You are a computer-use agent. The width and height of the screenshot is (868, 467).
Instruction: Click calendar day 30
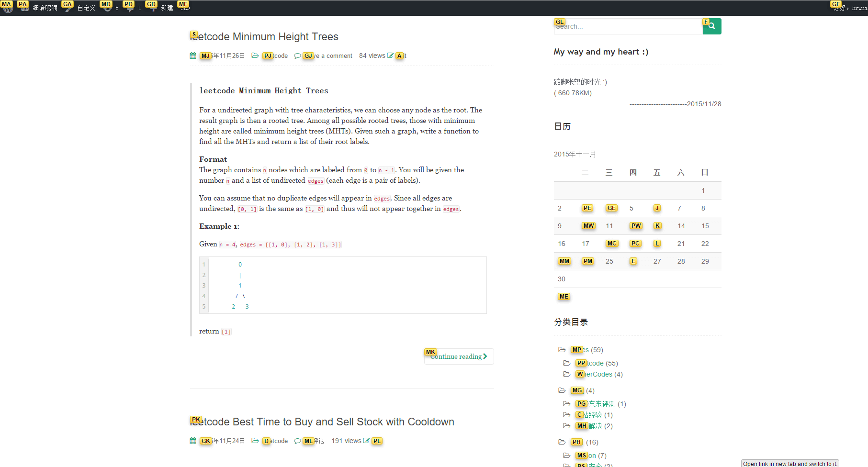coord(562,279)
